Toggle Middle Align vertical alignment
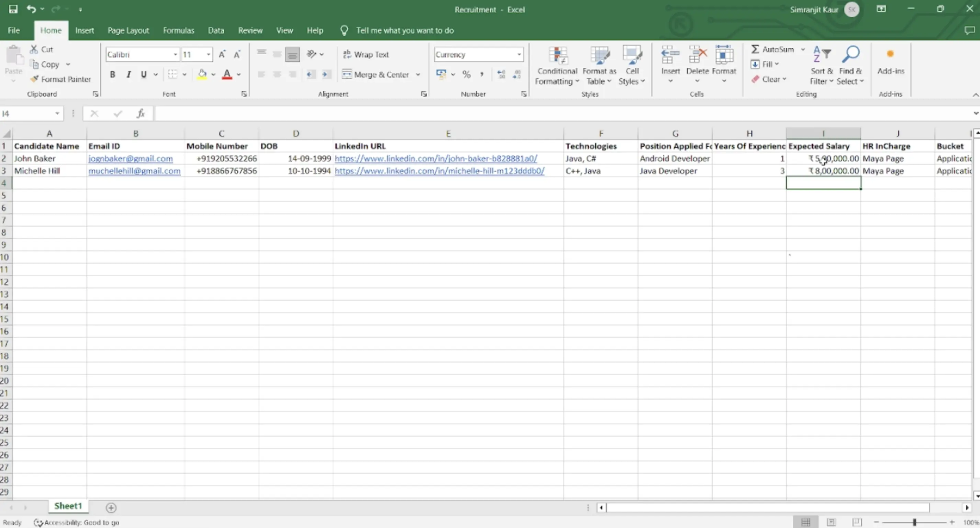The height and width of the screenshot is (528, 980). tap(277, 54)
